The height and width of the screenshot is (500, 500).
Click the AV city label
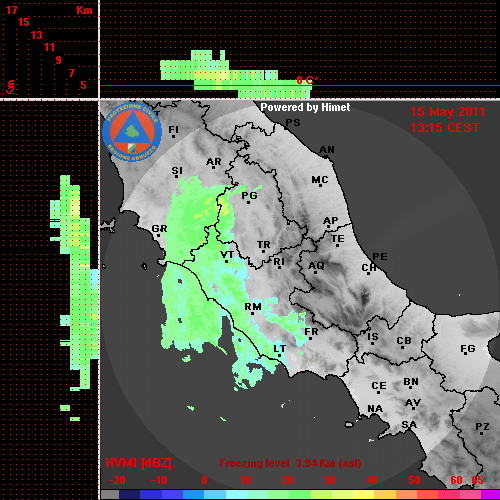pos(413,403)
